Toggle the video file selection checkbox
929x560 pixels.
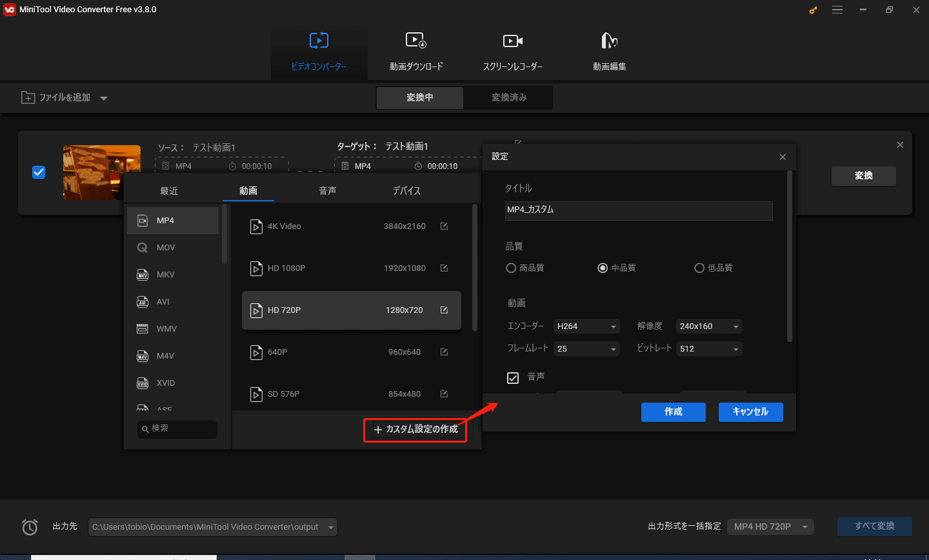pos(39,172)
